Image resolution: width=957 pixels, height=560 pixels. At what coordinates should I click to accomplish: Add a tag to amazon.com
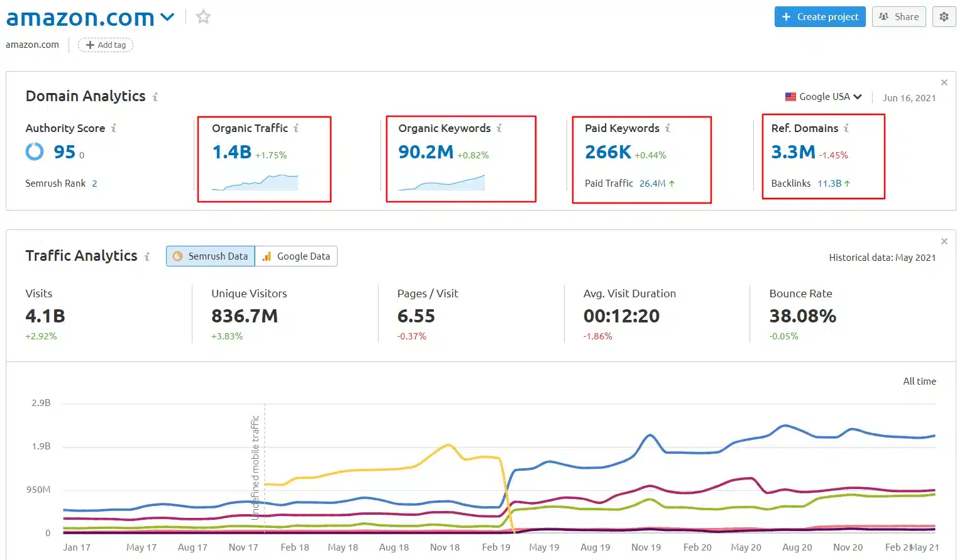pyautogui.click(x=106, y=45)
